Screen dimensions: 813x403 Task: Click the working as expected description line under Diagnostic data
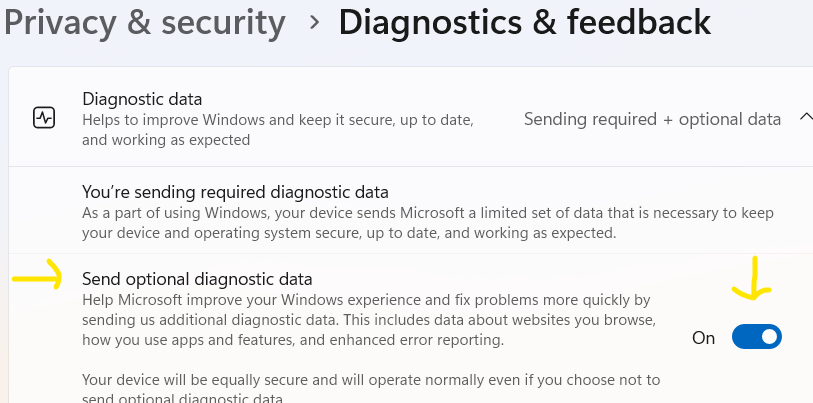[x=165, y=140]
